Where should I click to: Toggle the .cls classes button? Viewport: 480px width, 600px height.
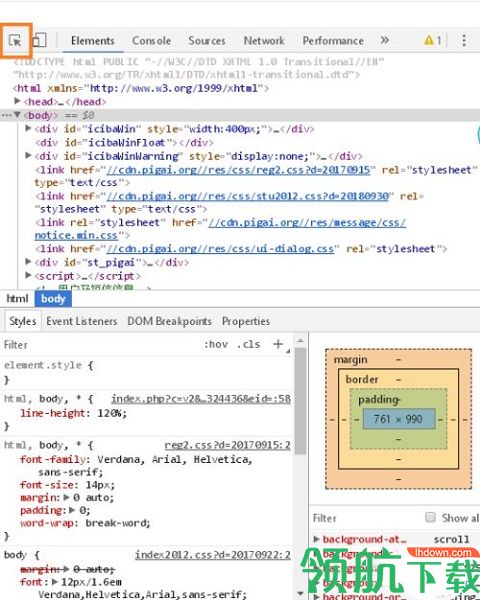[248, 344]
